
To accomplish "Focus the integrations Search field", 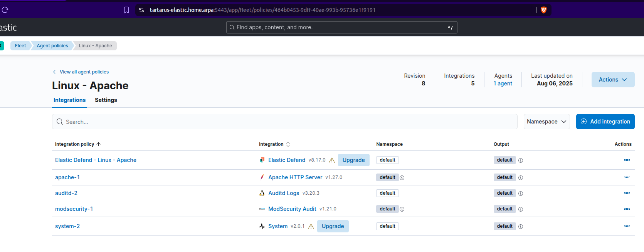I will coord(285,122).
